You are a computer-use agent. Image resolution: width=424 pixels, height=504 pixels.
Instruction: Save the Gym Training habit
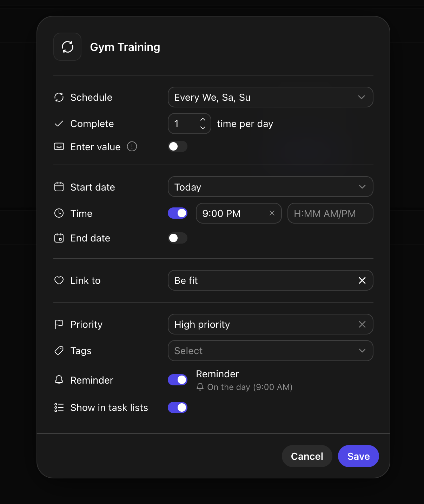tap(358, 456)
